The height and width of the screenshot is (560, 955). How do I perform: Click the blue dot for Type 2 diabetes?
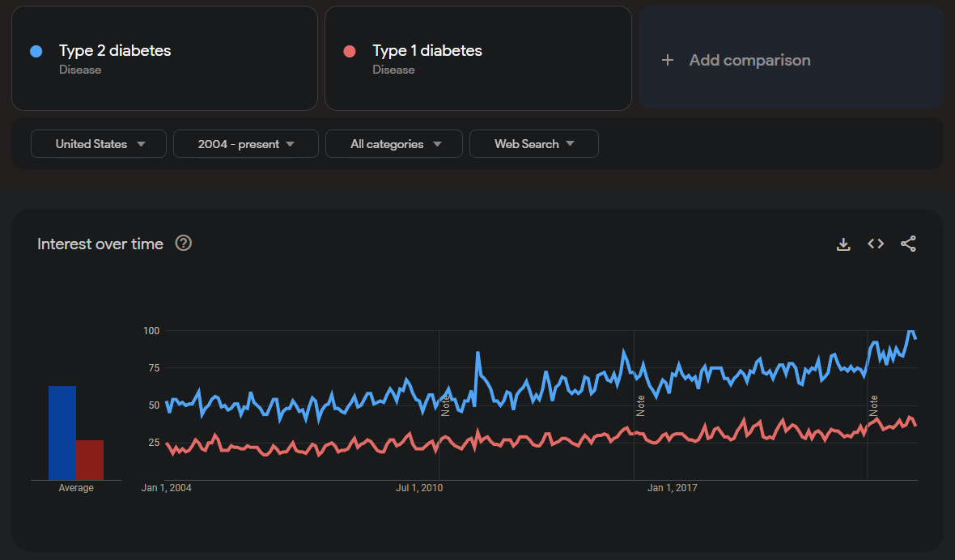[36, 52]
